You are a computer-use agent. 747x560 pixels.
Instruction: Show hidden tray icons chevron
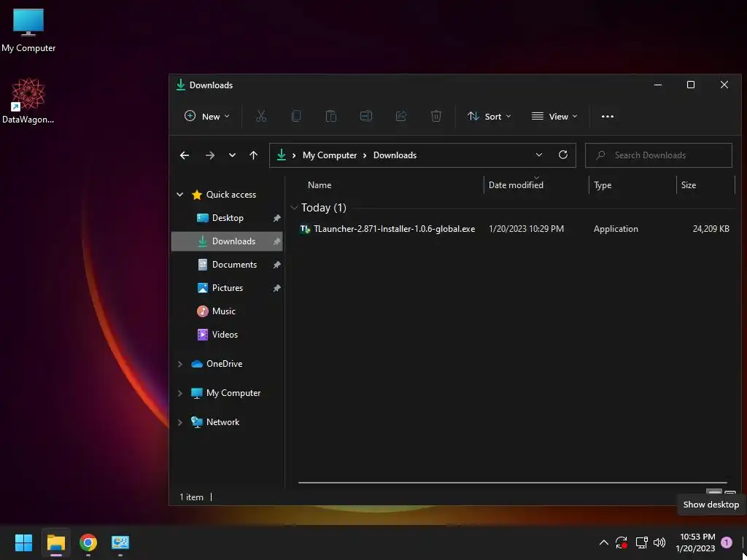pyautogui.click(x=603, y=542)
